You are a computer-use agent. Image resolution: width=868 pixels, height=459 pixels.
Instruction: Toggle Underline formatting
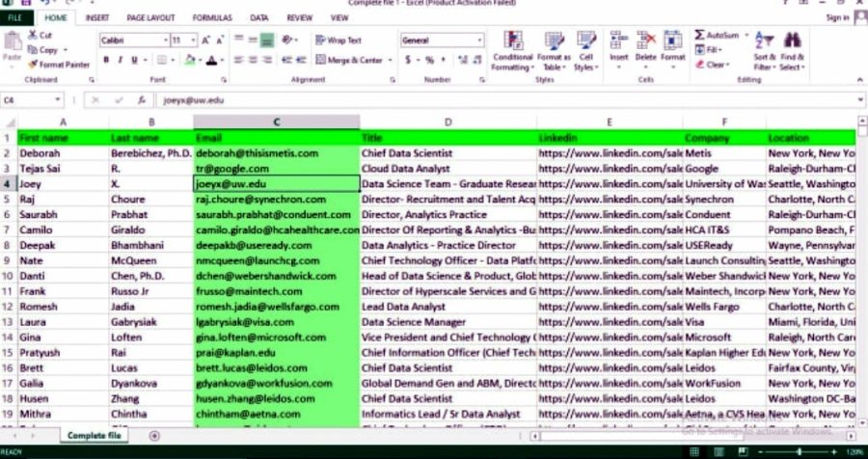(x=133, y=60)
